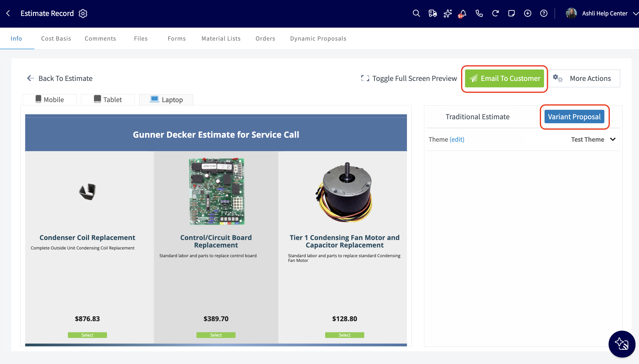The width and height of the screenshot is (639, 364).
Task: Open the Cost Basis tab
Action: (x=56, y=38)
